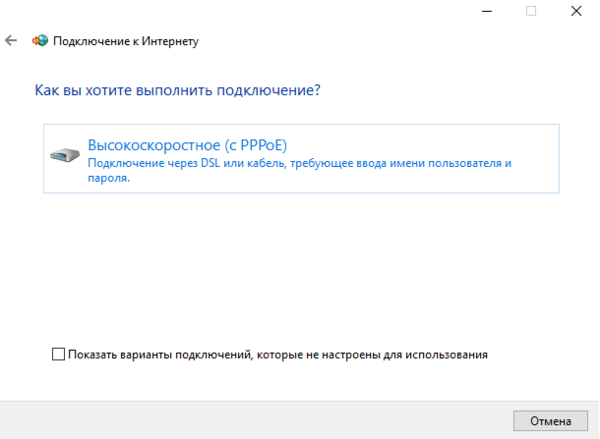
Task: Click the globe icon next to the wizard title
Action: pyautogui.click(x=40, y=40)
